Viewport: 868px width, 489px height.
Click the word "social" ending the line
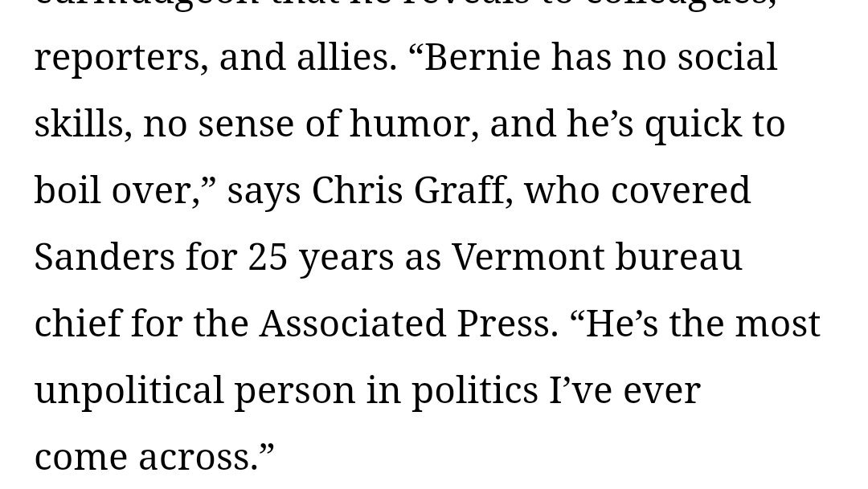[x=727, y=56]
